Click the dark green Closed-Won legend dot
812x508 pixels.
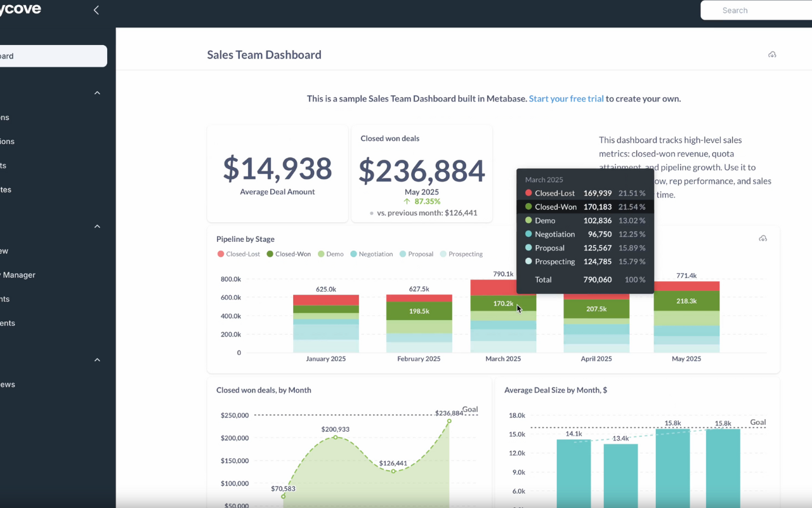(270, 254)
